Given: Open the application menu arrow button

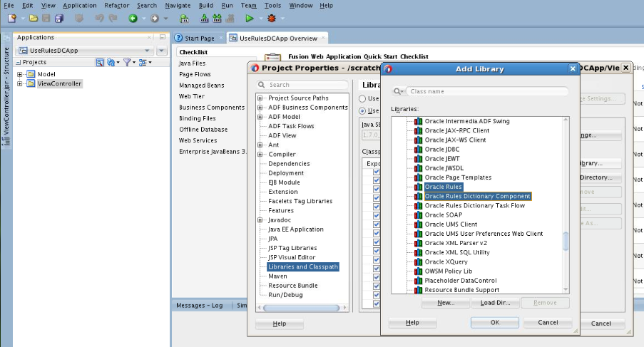Looking at the screenshot, I should point(161,51).
